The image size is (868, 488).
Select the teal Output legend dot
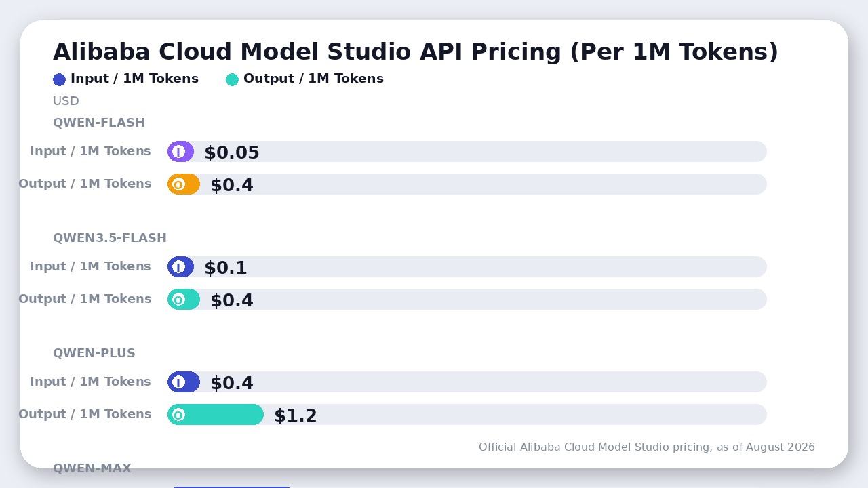232,79
